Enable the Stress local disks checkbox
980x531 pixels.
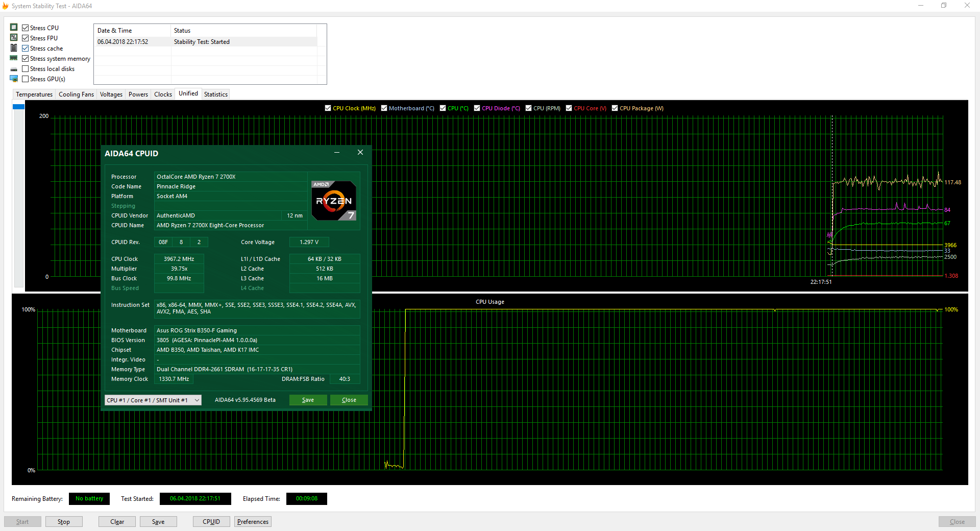pyautogui.click(x=25, y=68)
